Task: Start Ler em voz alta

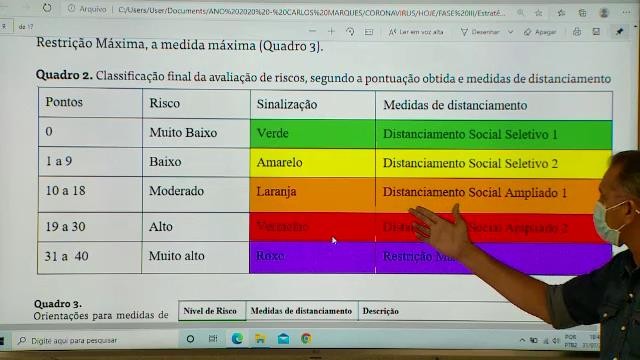Action: coord(416,32)
